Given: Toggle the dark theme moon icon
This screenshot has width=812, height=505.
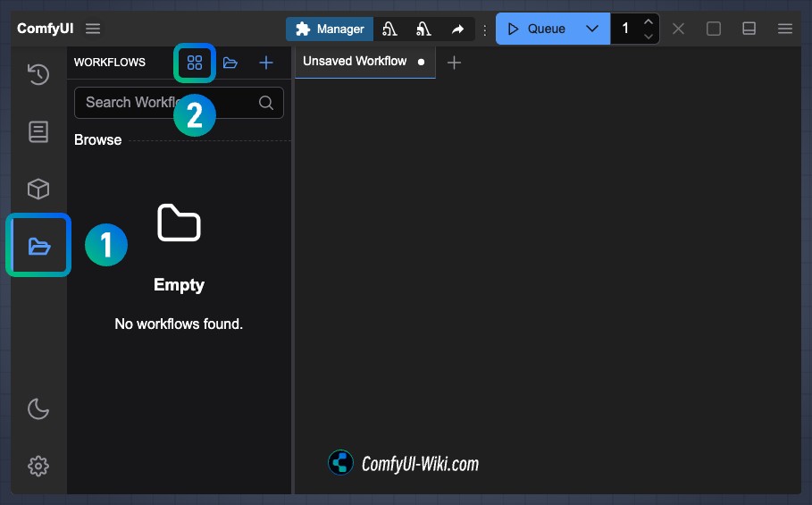Looking at the screenshot, I should tap(38, 408).
